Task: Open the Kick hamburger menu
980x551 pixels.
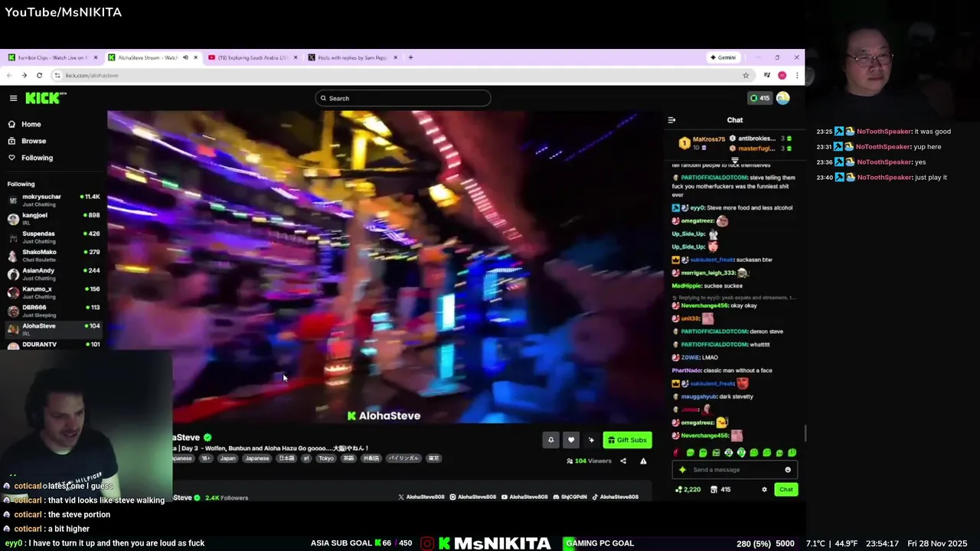Action: click(x=13, y=98)
